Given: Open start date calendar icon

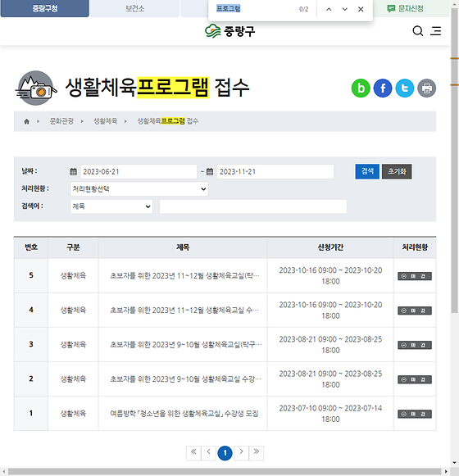Looking at the screenshot, I should 74,172.
